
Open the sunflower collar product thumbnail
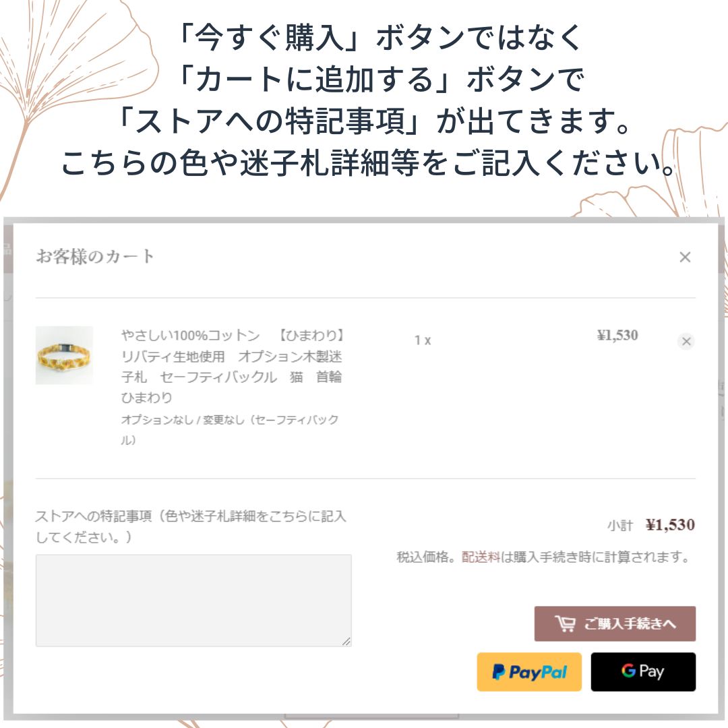(64, 355)
